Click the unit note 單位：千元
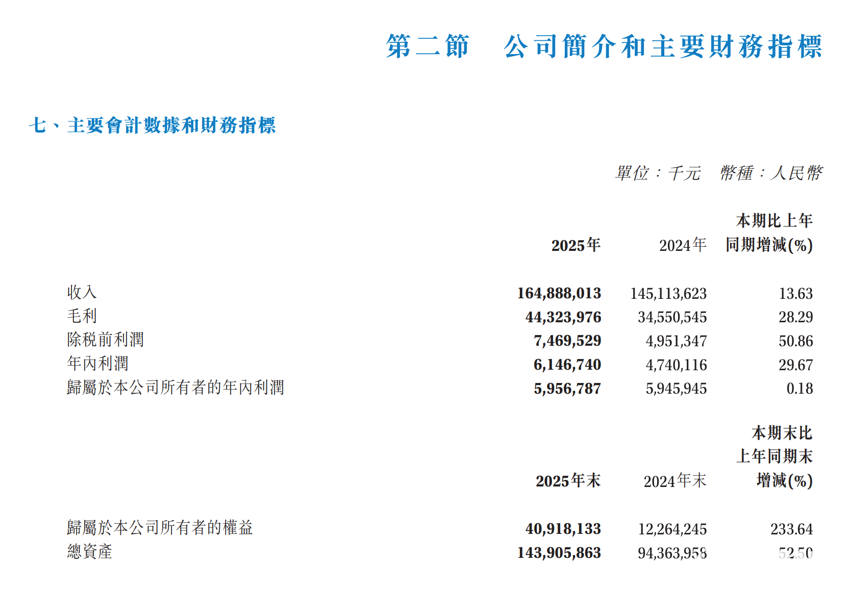Screen dimensions: 851x616 pyautogui.click(x=658, y=173)
